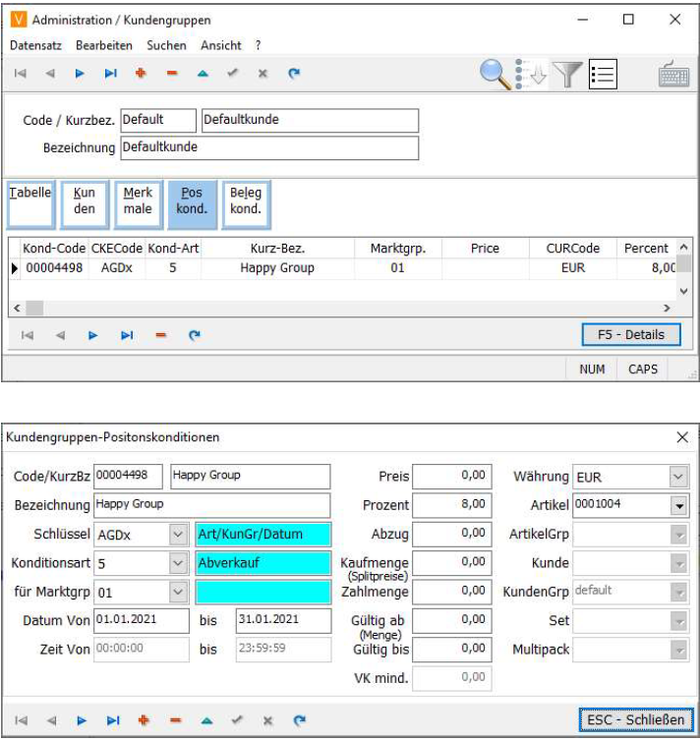
Task: Click the ESC - Schließen button
Action: click(x=634, y=720)
